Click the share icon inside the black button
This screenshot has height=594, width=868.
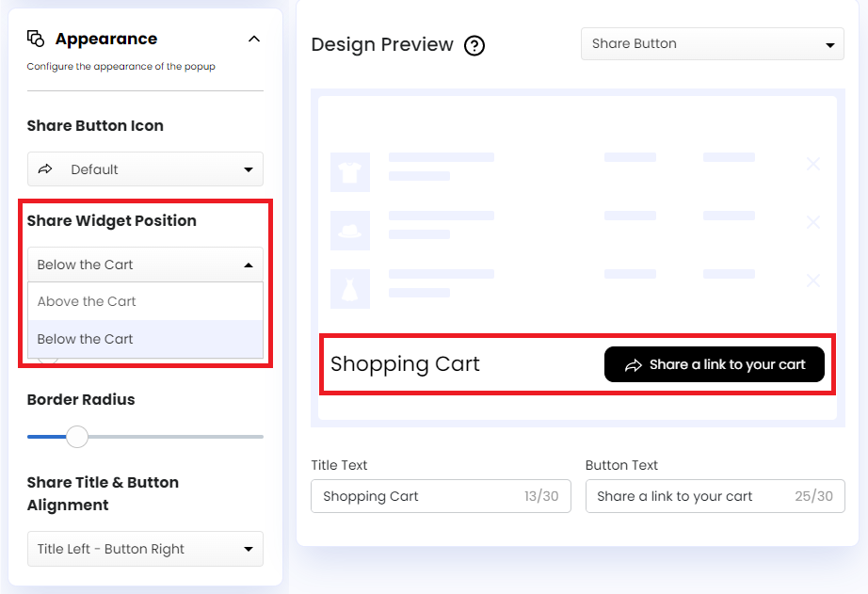tap(632, 364)
